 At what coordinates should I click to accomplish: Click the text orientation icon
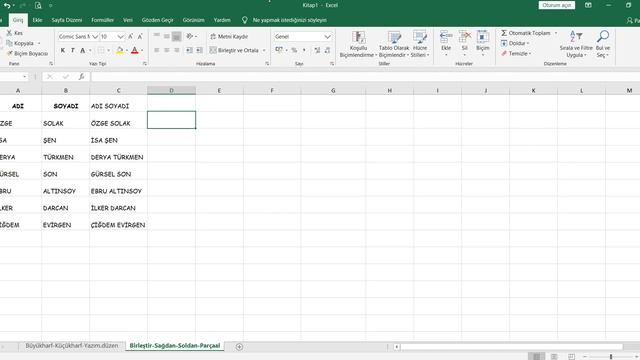click(190, 36)
